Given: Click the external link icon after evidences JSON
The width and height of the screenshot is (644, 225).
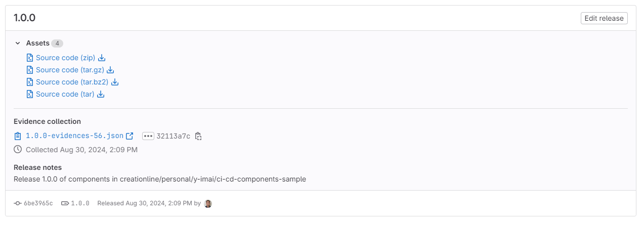Looking at the screenshot, I should (x=130, y=136).
